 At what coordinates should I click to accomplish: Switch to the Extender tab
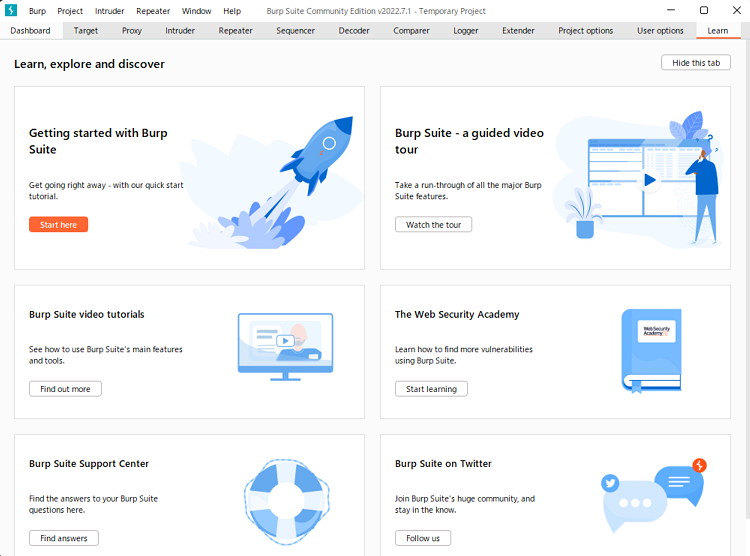pyautogui.click(x=518, y=31)
